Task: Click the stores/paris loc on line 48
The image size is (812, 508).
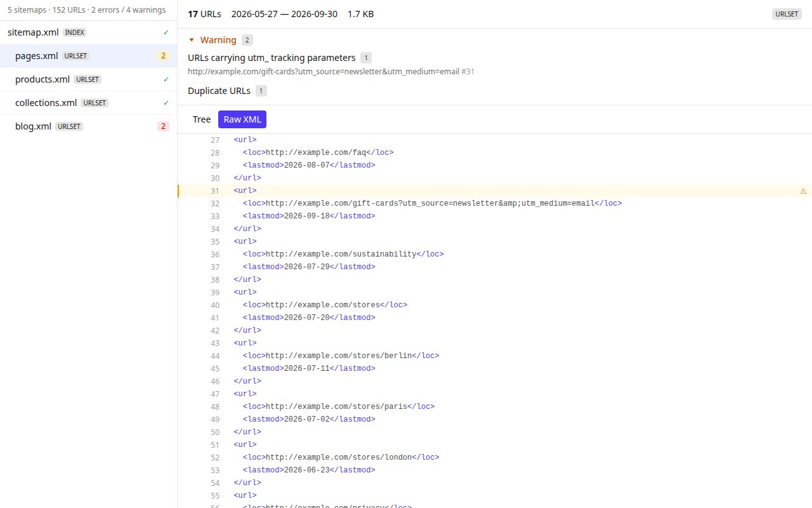Action: pyautogui.click(x=339, y=406)
